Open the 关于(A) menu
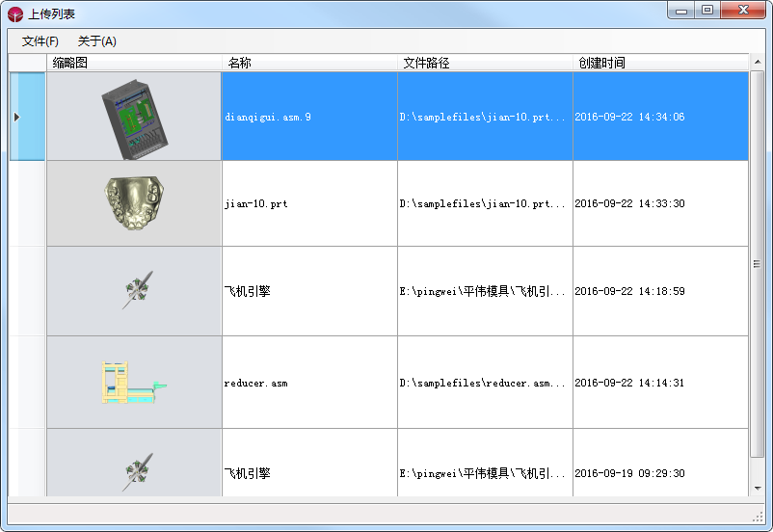Image resolution: width=773 pixels, height=532 pixels. coord(96,41)
